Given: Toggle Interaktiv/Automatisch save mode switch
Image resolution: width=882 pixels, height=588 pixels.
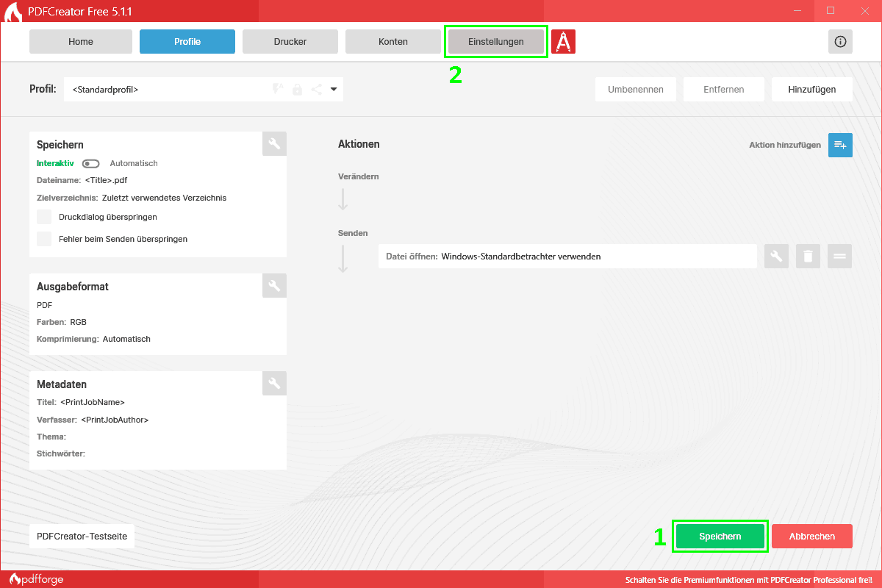Looking at the screenshot, I should click(x=91, y=163).
